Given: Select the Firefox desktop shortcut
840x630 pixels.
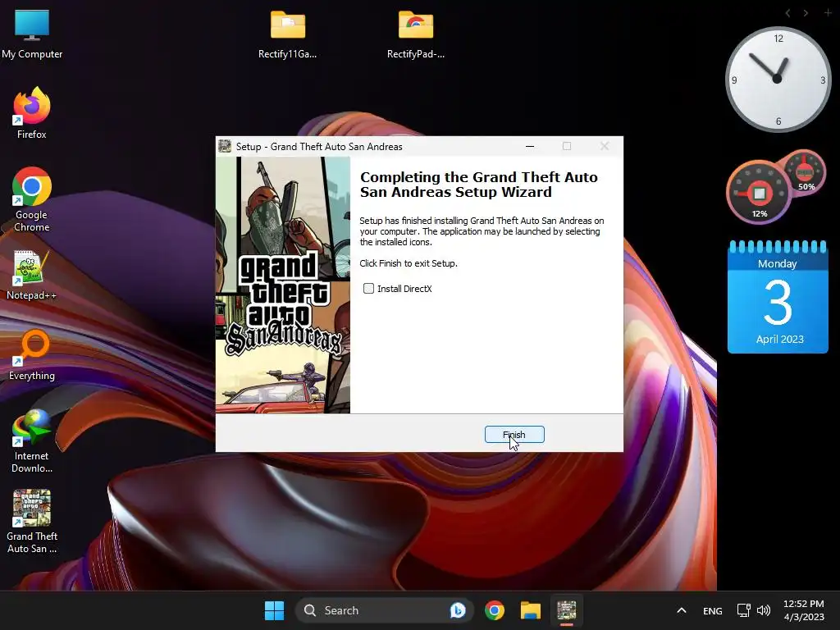Looking at the screenshot, I should (32, 113).
